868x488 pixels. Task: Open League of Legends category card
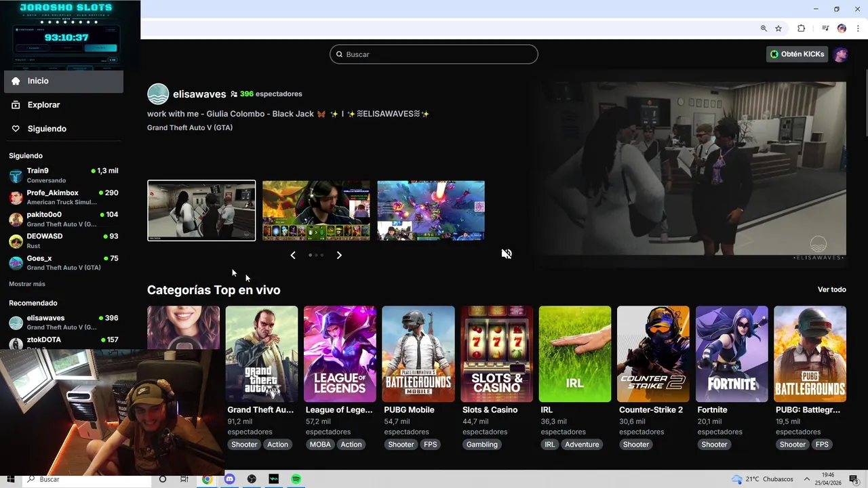[340, 354]
